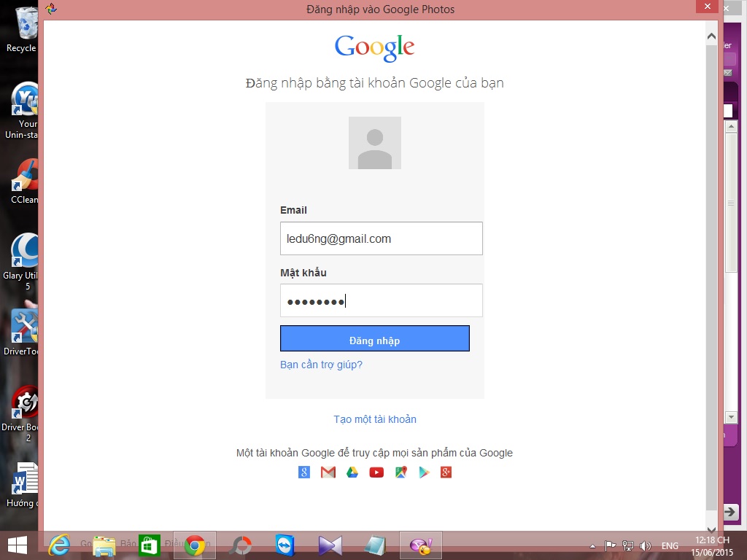Viewport: 747px width, 560px height.
Task: Click the Picasa icon in title bar
Action: coord(52,9)
